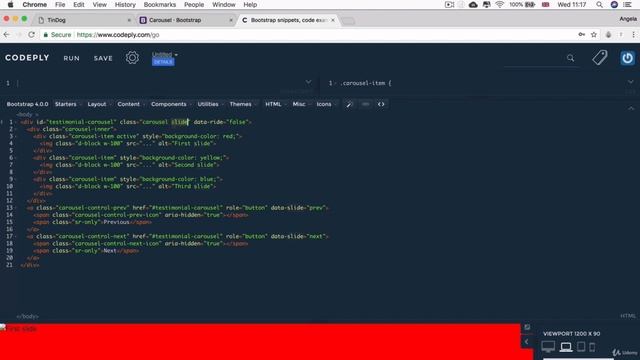The height and width of the screenshot is (360, 640).
Task: Collapse the left top editor pane chevron
Action: coord(308,82)
